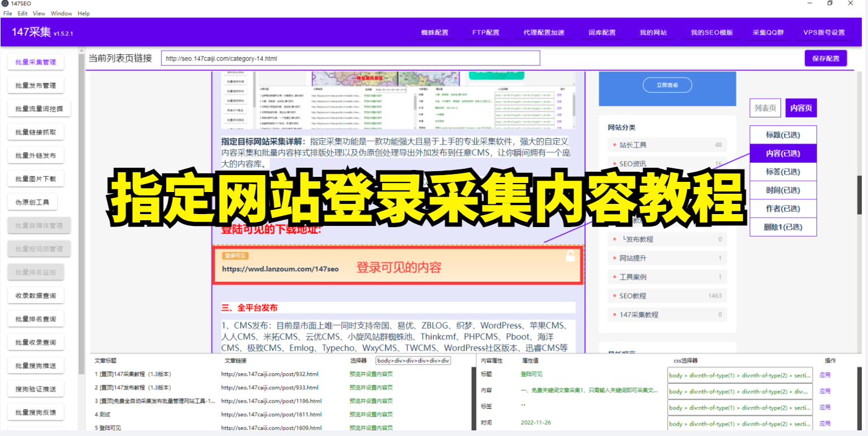868x436 pixels.
Task: Open 我的SEO模版 templates
Action: (x=711, y=32)
